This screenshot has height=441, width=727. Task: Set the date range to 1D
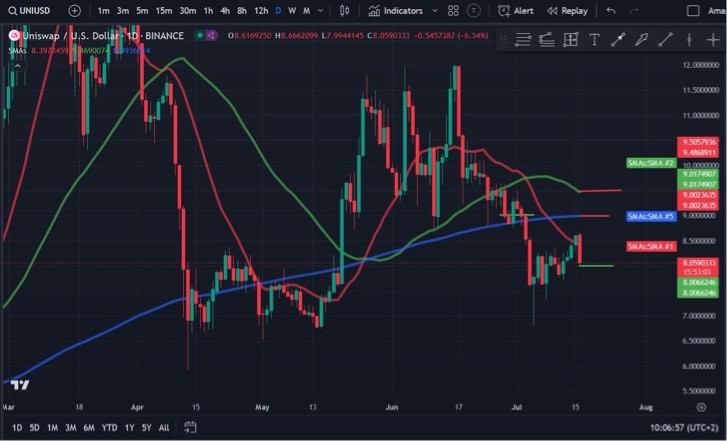point(17,428)
